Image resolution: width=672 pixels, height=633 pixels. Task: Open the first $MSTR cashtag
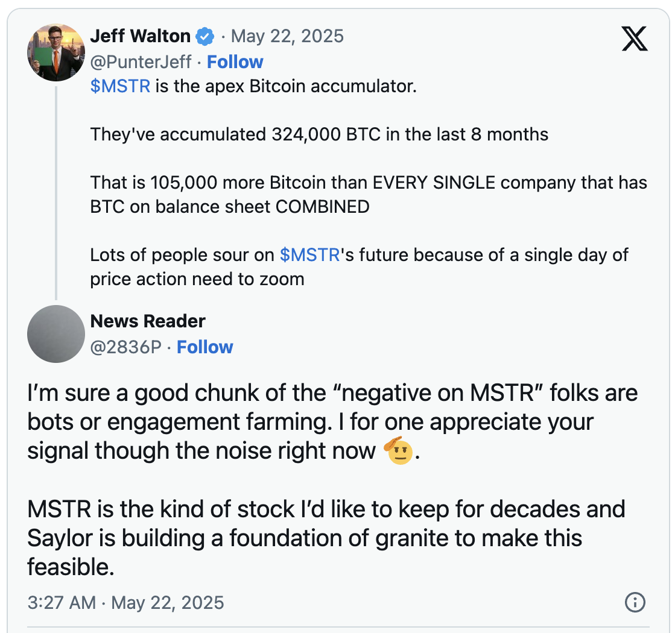(120, 86)
